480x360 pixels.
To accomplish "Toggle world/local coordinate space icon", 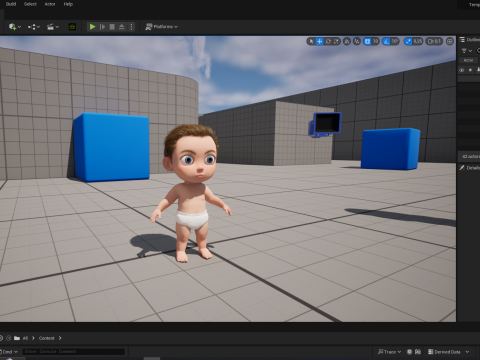I will [x=347, y=41].
